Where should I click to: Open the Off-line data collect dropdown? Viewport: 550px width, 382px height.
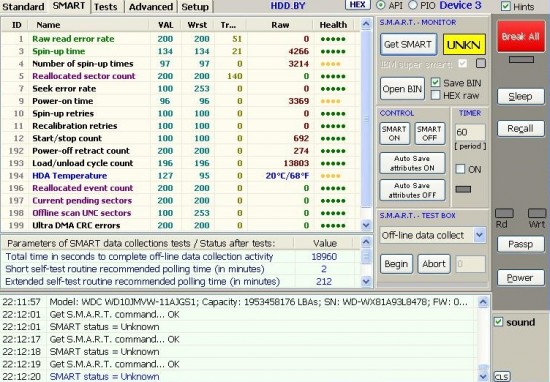479,235
